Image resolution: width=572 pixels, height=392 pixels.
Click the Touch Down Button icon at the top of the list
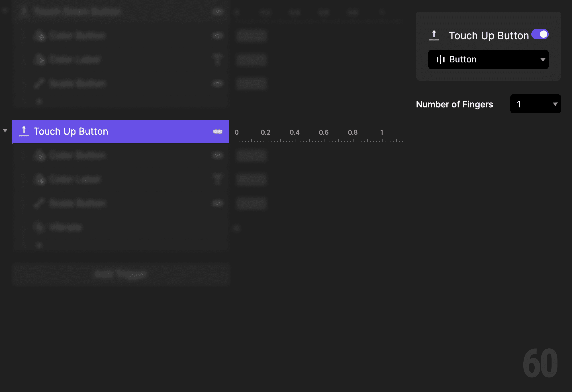click(24, 11)
